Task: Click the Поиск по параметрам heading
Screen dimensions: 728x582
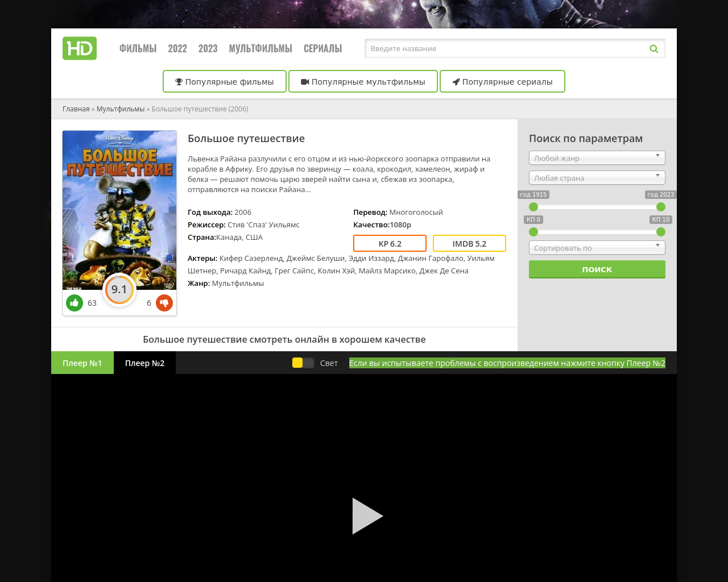Action: point(586,139)
